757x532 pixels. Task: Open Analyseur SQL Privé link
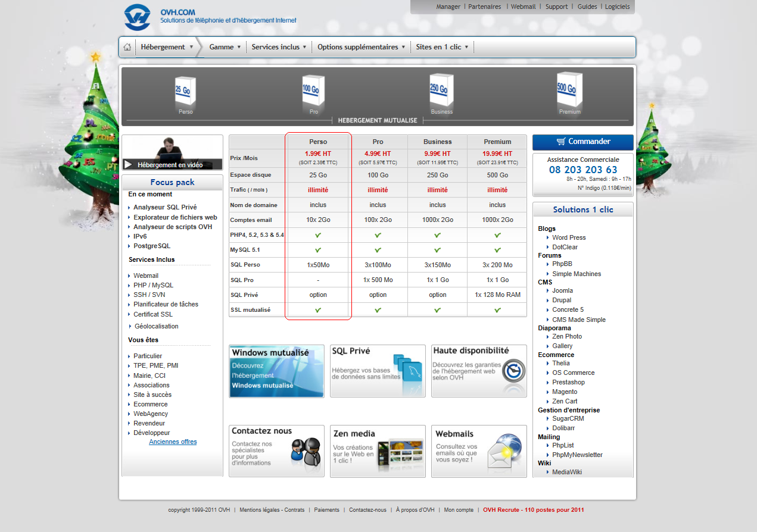(165, 208)
